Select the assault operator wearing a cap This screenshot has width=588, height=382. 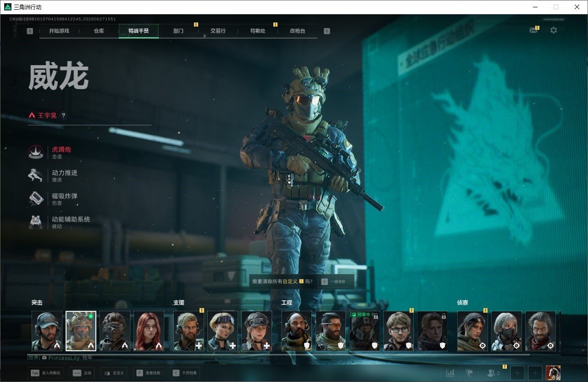click(x=47, y=331)
